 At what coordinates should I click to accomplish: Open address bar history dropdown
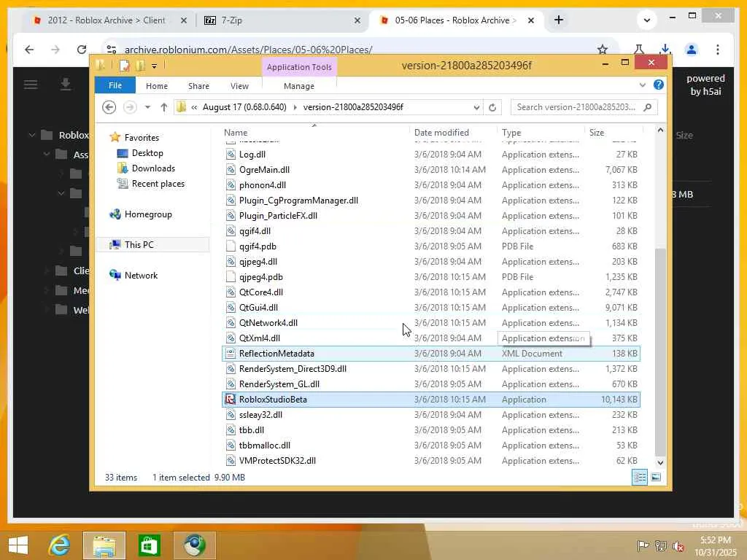tap(476, 108)
